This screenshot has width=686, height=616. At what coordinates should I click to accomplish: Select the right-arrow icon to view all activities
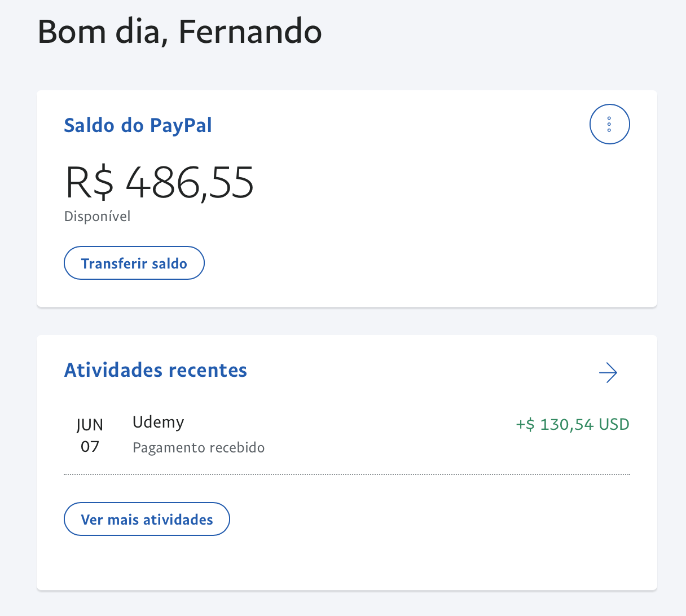(x=608, y=373)
